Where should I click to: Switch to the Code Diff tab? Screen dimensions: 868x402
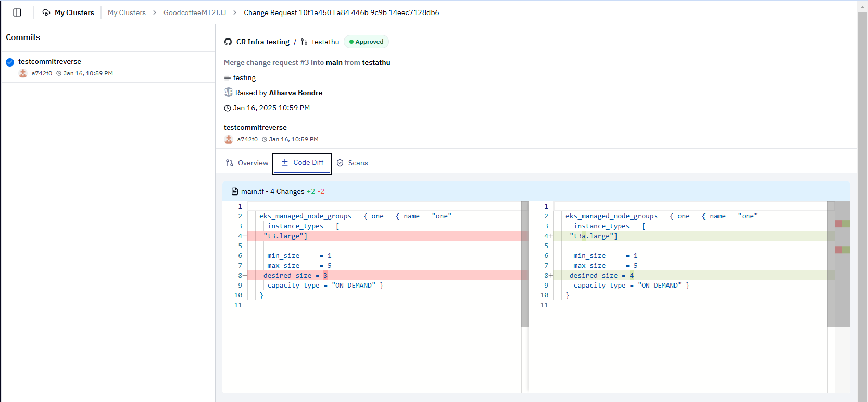pos(303,163)
